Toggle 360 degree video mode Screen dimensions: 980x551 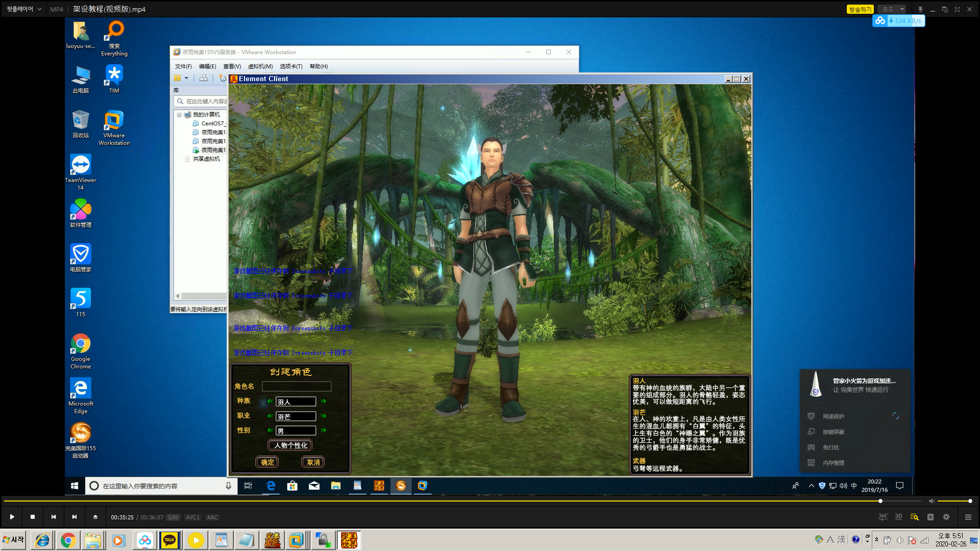(883, 517)
